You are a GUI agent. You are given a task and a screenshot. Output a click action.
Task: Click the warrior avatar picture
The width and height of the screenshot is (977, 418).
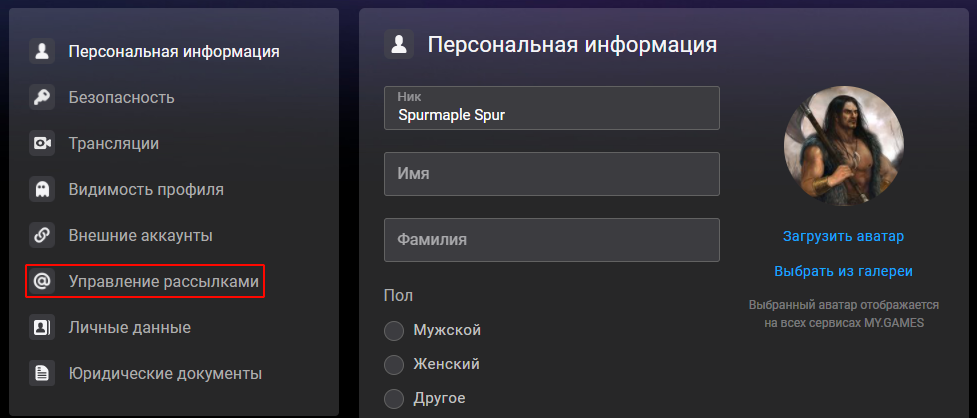[x=844, y=146]
